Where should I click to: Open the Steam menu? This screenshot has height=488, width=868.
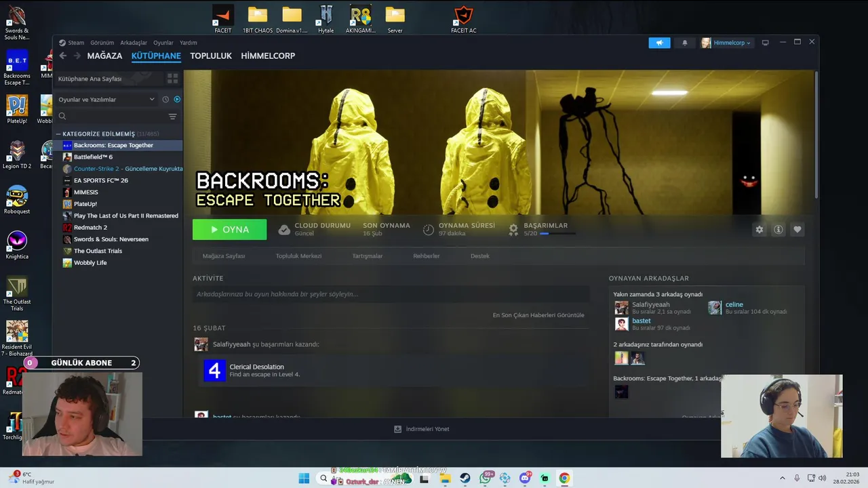point(72,43)
